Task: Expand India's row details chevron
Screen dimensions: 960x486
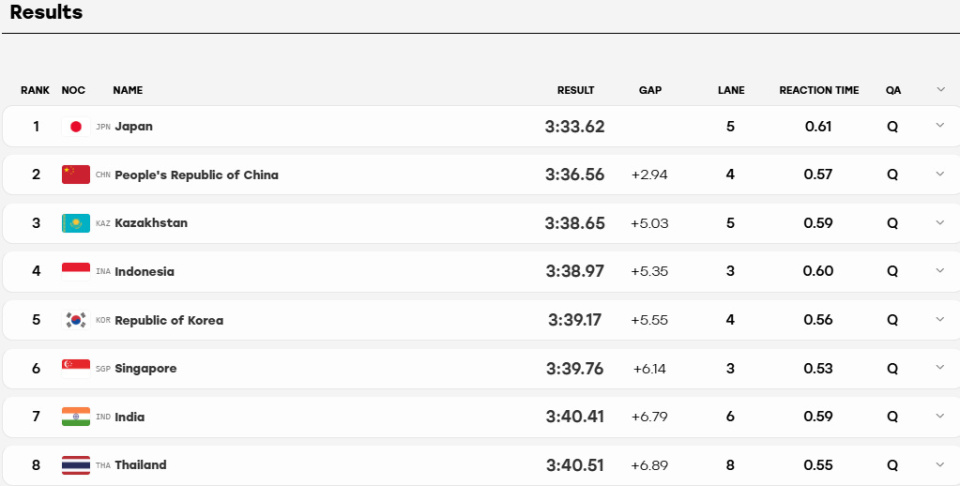Action: tap(940, 416)
